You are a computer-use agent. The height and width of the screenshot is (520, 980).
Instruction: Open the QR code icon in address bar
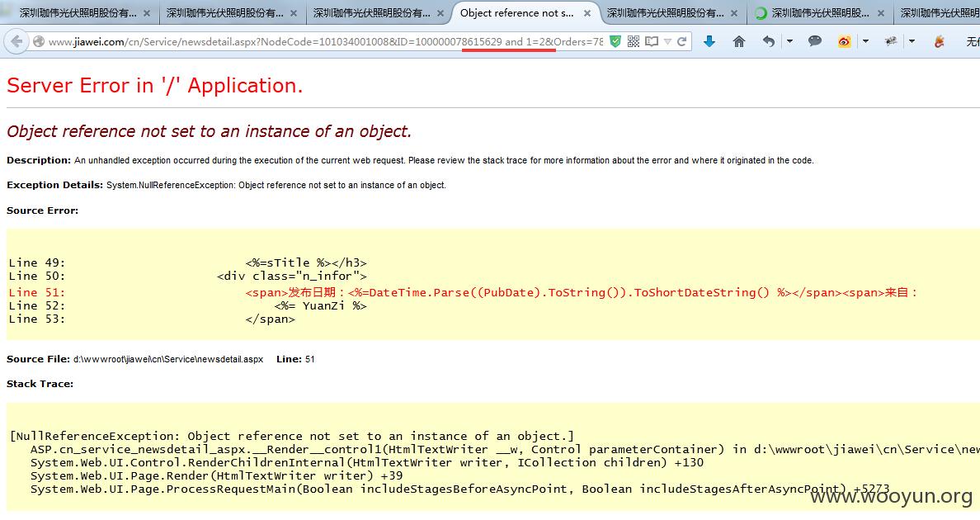point(634,41)
